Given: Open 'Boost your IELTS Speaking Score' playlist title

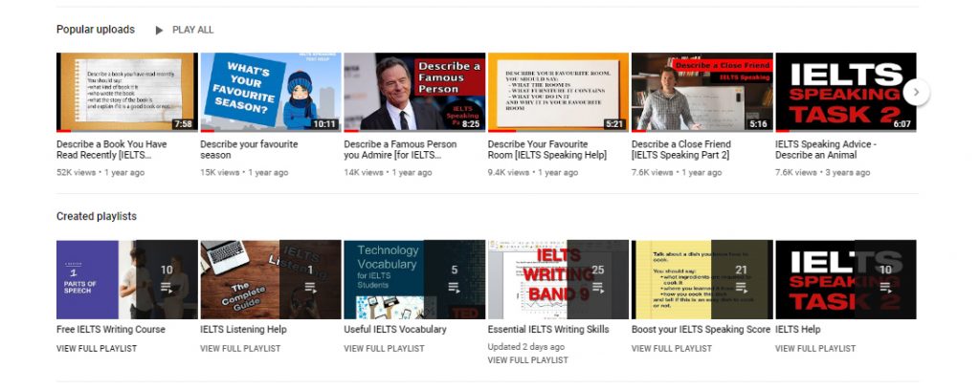Looking at the screenshot, I should (x=701, y=330).
